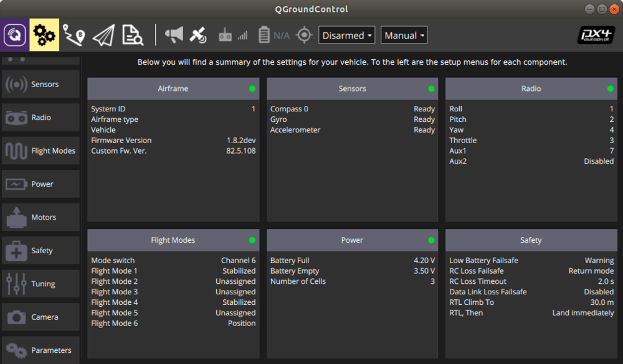Viewport: 623px width, 364px height.
Task: Click the crosshair target icon in toolbar
Action: click(304, 35)
